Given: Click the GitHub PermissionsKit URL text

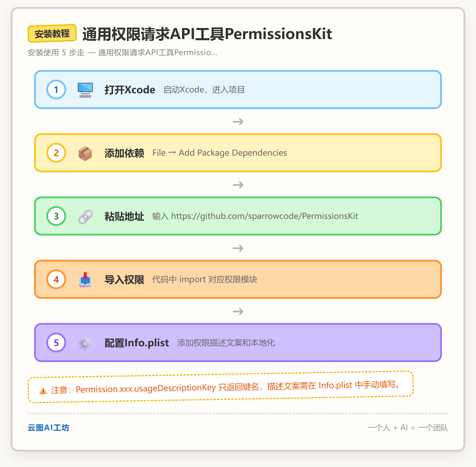Looking at the screenshot, I should click(x=265, y=216).
